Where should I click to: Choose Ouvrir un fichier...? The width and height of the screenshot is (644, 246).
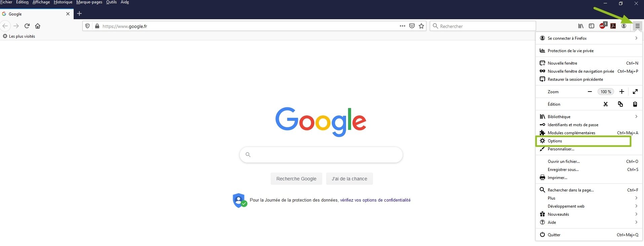pos(589,161)
